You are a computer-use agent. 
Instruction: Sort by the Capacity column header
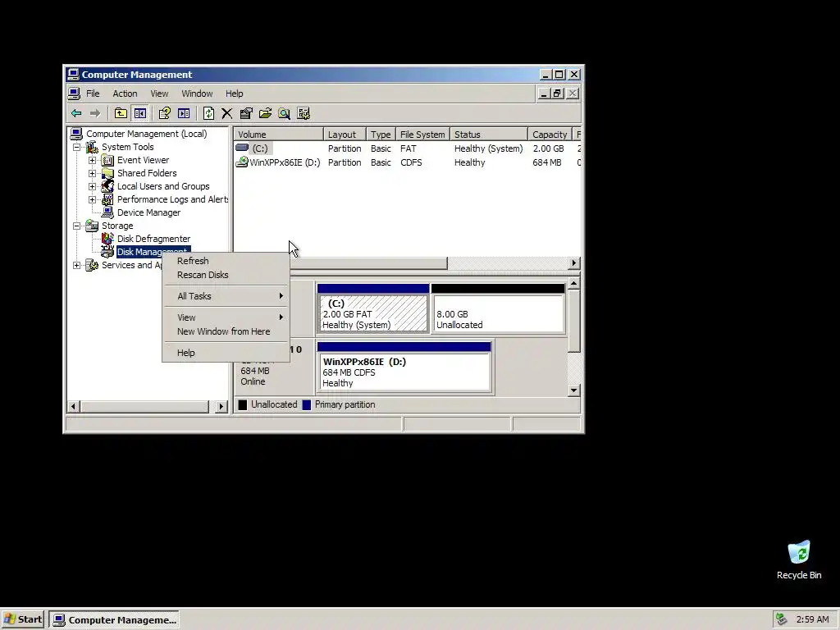tap(550, 134)
